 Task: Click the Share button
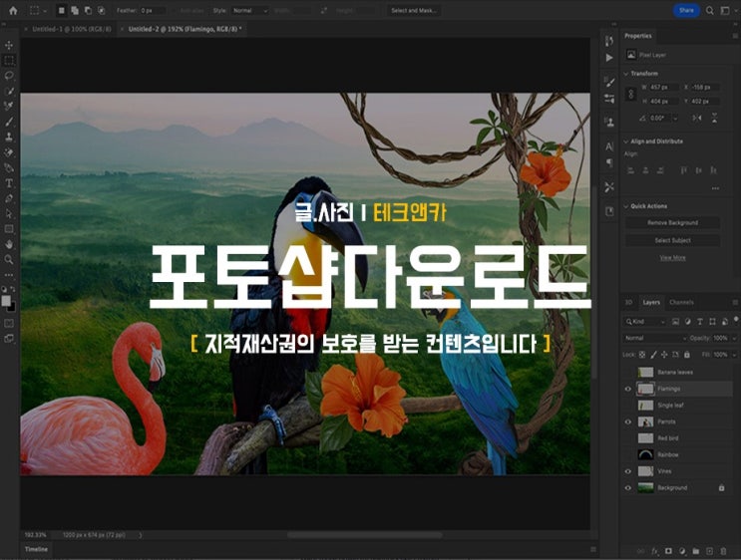686,10
